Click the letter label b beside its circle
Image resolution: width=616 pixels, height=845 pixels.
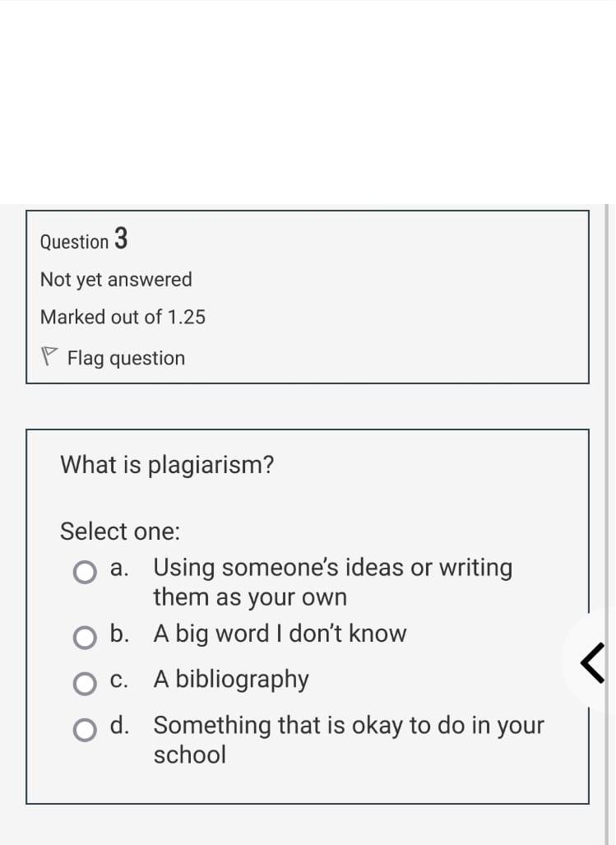118,634
